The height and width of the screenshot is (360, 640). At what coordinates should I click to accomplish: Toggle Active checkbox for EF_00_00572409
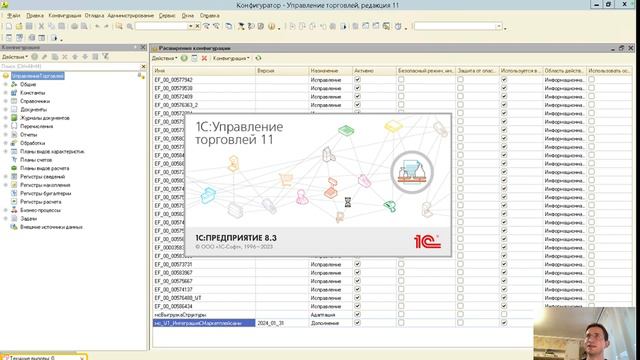tap(358, 96)
